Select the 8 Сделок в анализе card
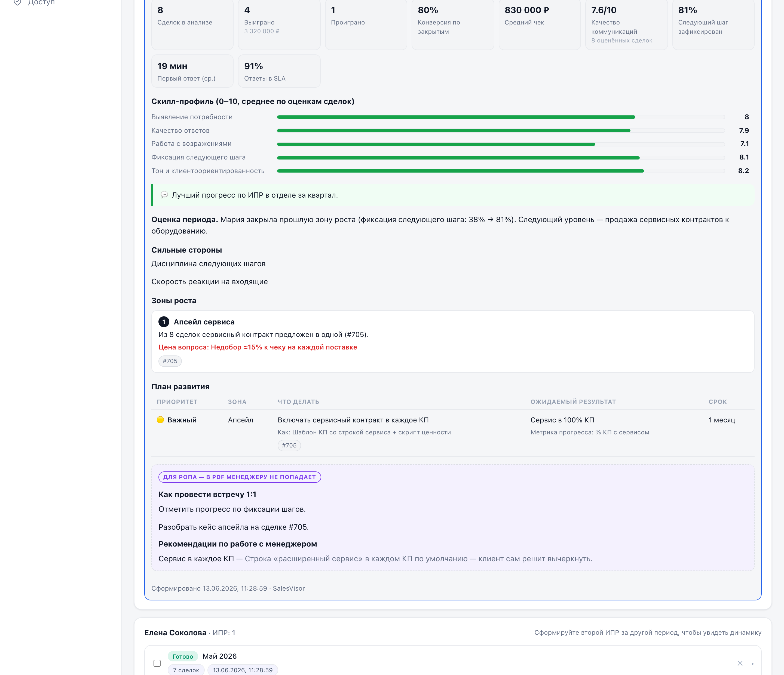 (x=192, y=24)
